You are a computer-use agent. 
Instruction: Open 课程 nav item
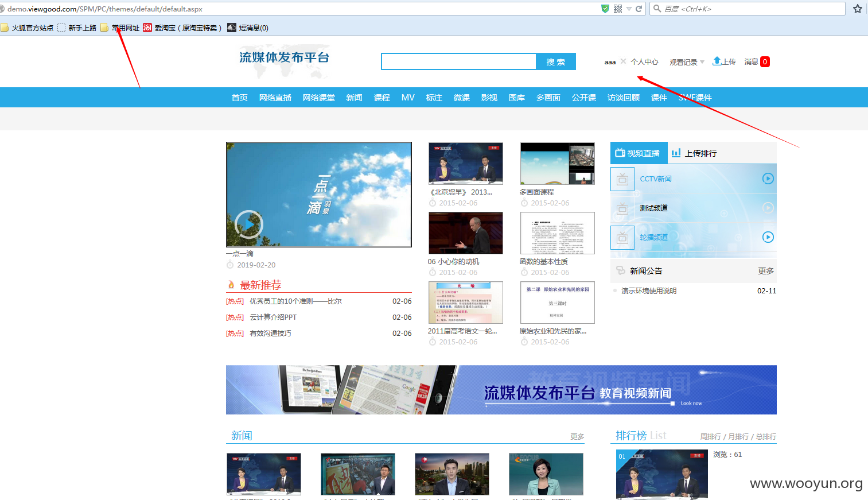382,98
